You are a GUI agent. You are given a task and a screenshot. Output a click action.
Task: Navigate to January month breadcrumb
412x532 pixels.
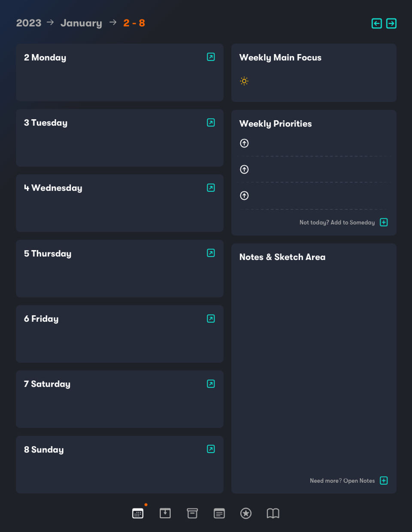click(x=81, y=23)
